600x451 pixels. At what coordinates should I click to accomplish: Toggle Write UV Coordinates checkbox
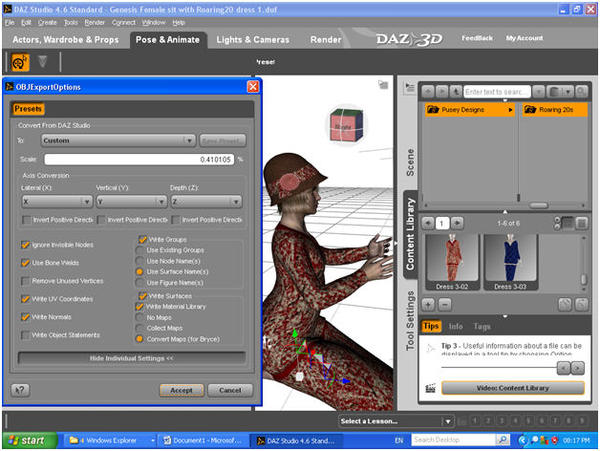[25, 299]
